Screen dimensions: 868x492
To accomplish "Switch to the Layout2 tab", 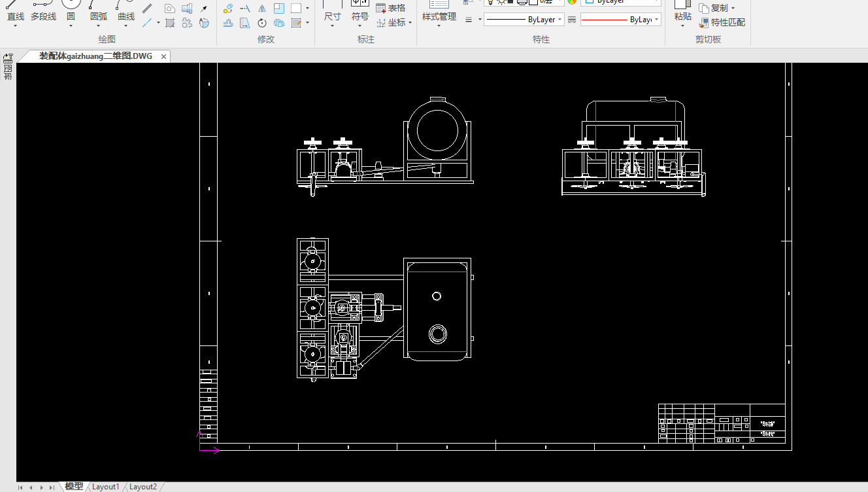I will 143,487.
